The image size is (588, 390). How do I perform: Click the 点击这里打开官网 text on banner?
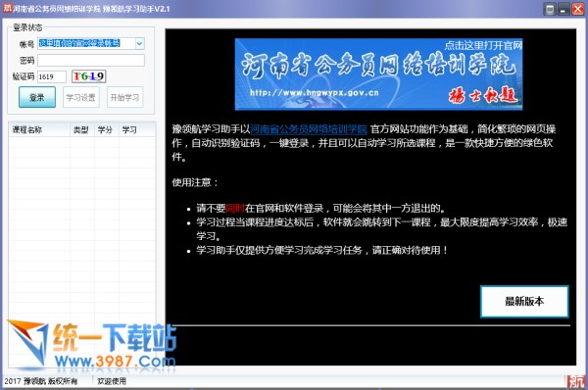(483, 46)
